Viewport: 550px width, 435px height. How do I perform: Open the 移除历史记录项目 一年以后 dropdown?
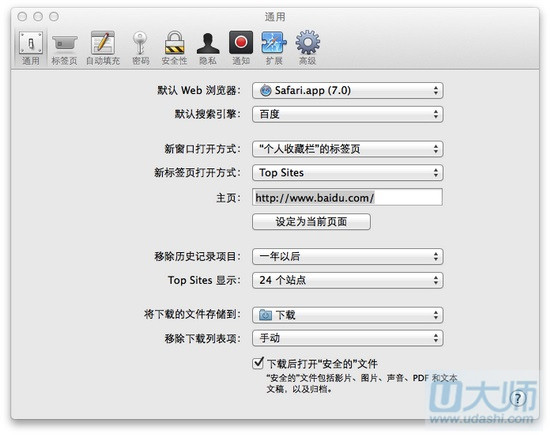(x=348, y=256)
